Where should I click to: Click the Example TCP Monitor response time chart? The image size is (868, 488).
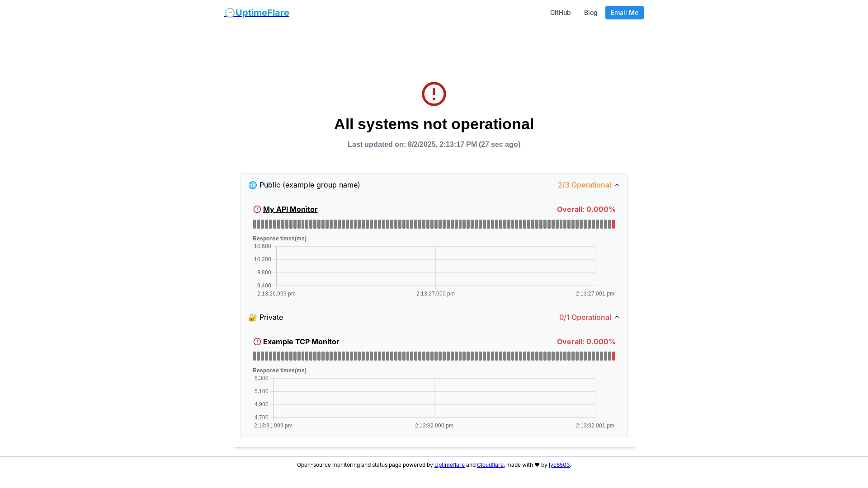point(434,398)
